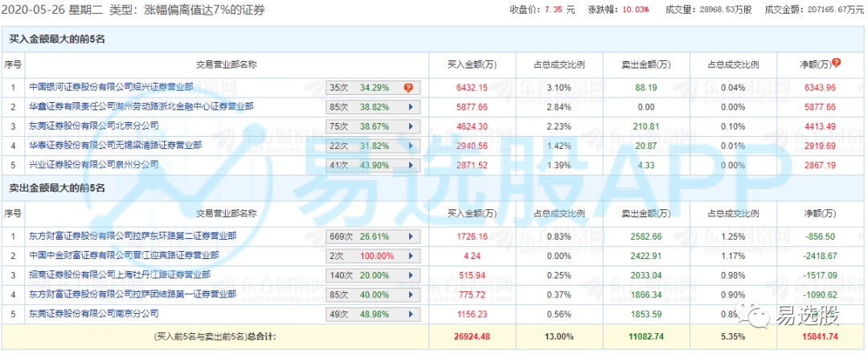The image size is (868, 354).
Task: Expand arrow in the 75次 38.67% box
Action: [411, 126]
